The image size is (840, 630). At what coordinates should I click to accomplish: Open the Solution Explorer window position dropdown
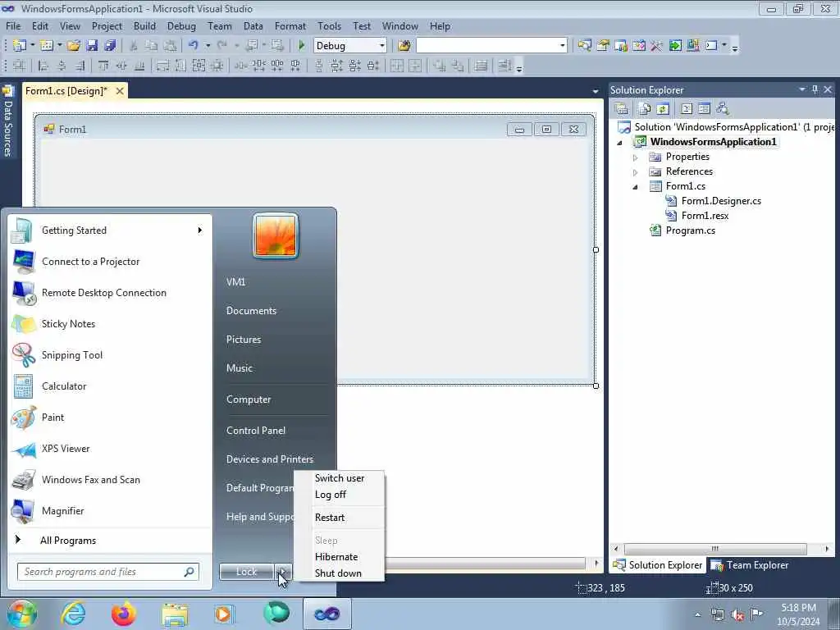802,89
